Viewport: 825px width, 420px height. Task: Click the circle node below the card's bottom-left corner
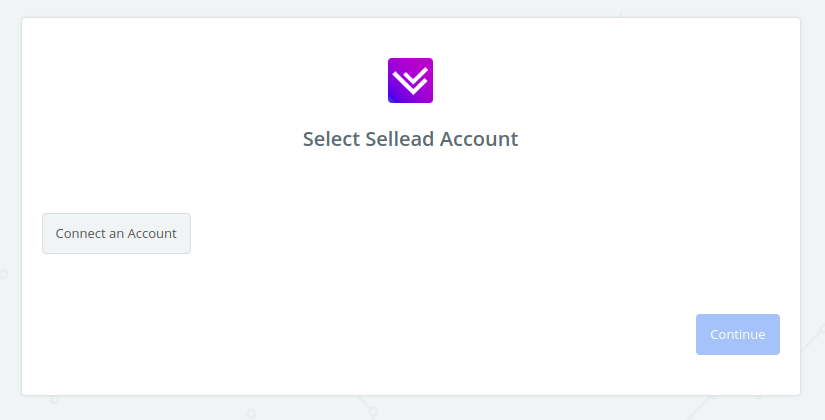click(x=54, y=399)
